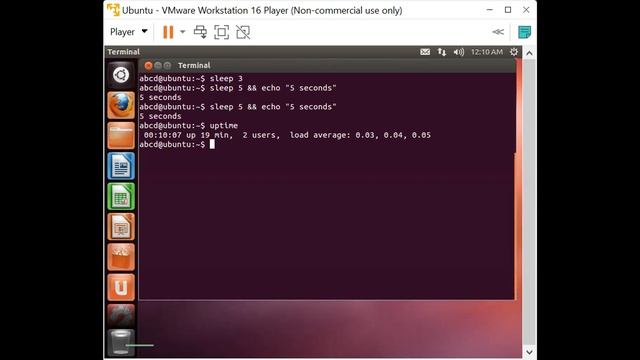This screenshot has width=640, height=360.
Task: Open the sound volume indicator
Action: tap(459, 52)
